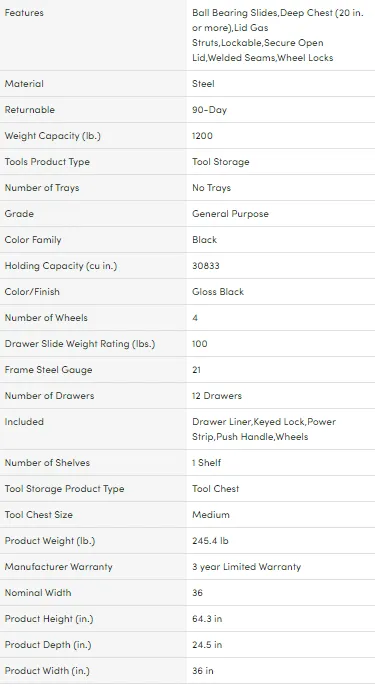
Task: Click the 3 year Limited Warranty text
Action: coord(247,567)
